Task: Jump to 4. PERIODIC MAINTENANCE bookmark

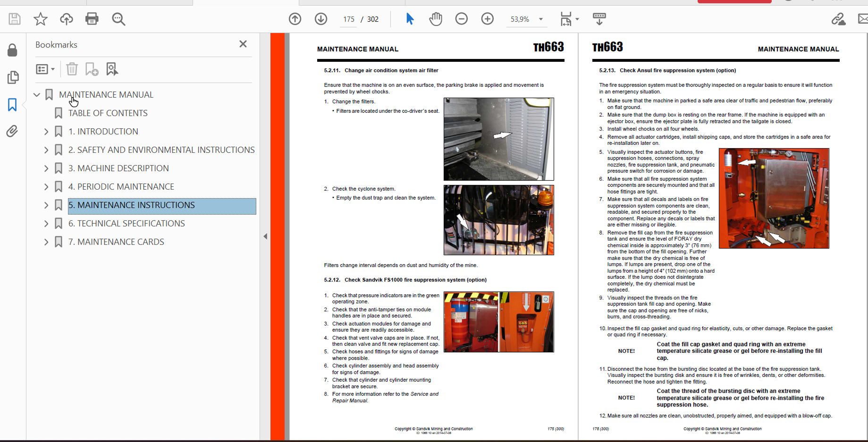Action: [121, 187]
